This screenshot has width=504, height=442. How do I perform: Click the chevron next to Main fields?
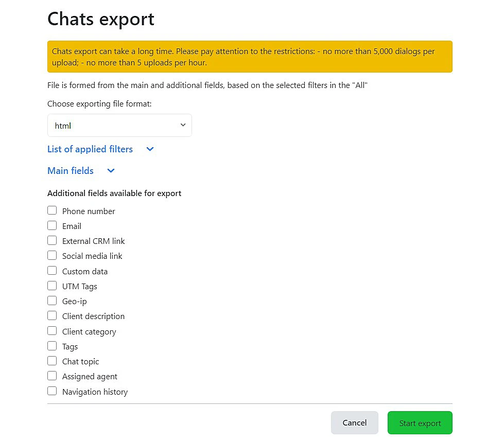click(111, 171)
